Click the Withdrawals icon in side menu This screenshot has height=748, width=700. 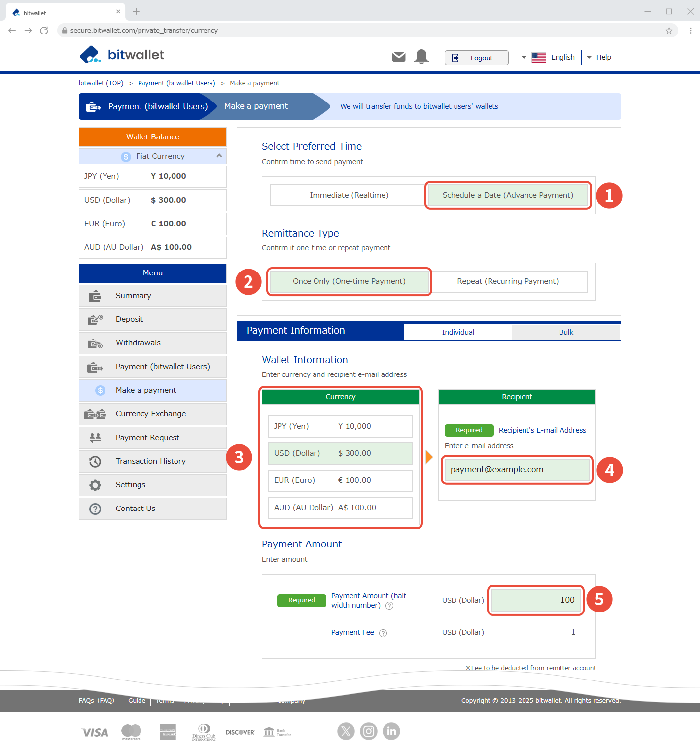click(x=95, y=343)
